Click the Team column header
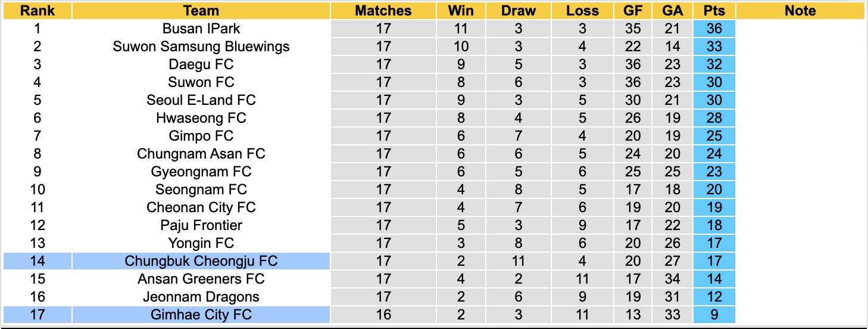Image resolution: width=868 pixels, height=329 pixels. (201, 11)
